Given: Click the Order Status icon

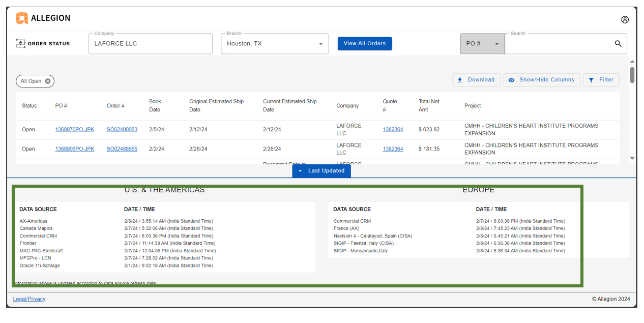Looking at the screenshot, I should coord(21,44).
